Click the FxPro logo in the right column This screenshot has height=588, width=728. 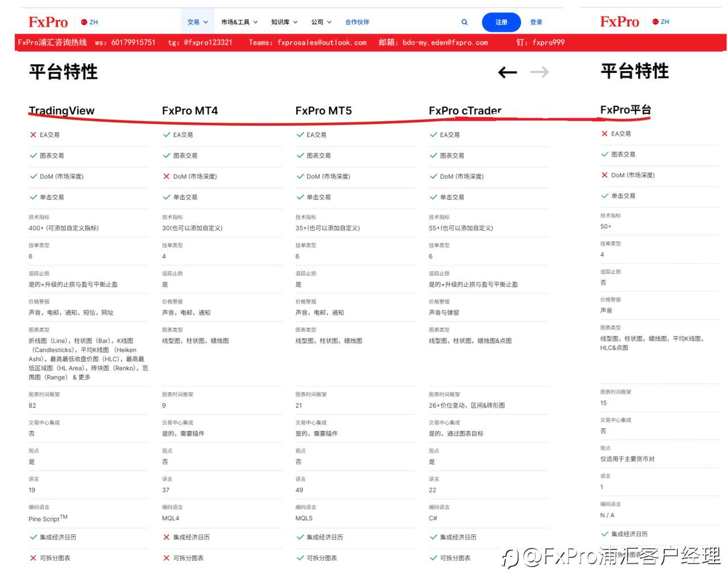(x=620, y=22)
